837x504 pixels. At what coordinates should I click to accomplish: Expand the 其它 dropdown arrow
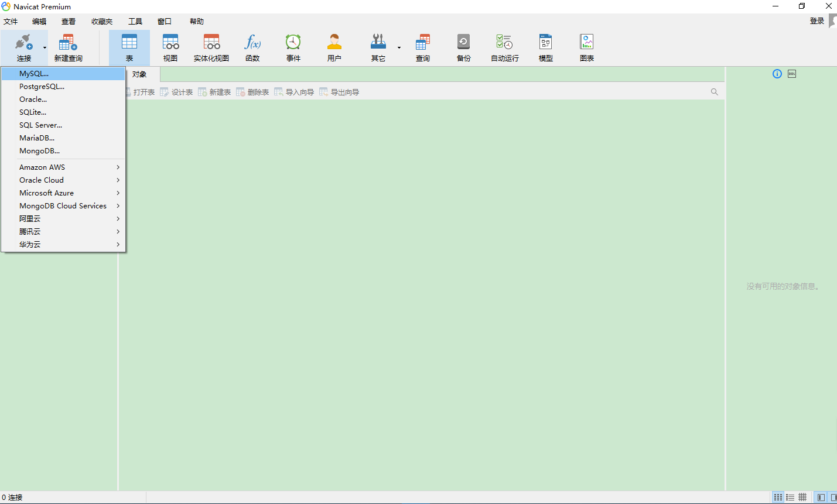[x=399, y=47]
